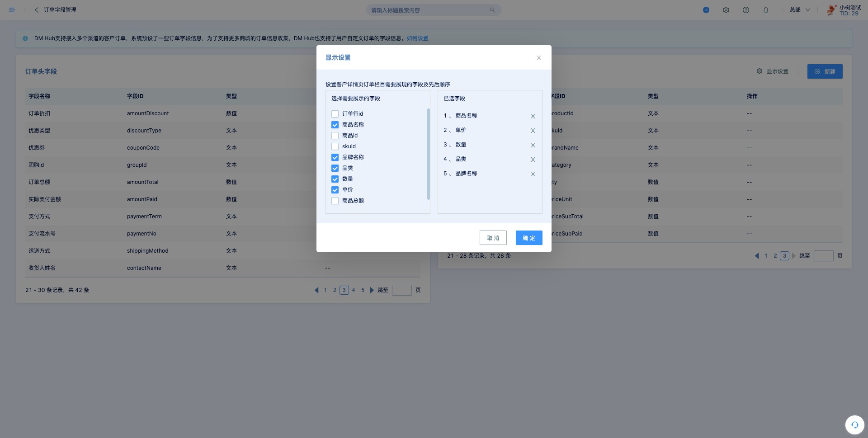Go to next page in left table pagination
The width and height of the screenshot is (868, 438).
pos(372,290)
